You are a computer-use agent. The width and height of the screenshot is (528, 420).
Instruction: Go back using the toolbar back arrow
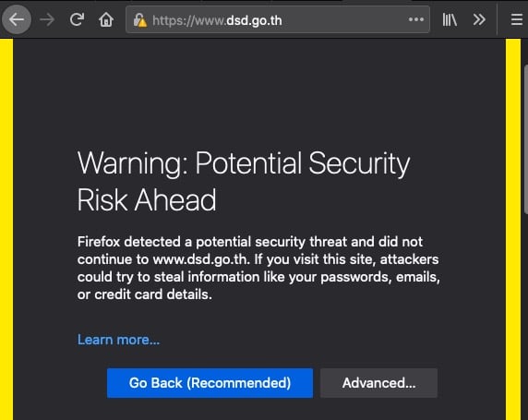tap(17, 20)
